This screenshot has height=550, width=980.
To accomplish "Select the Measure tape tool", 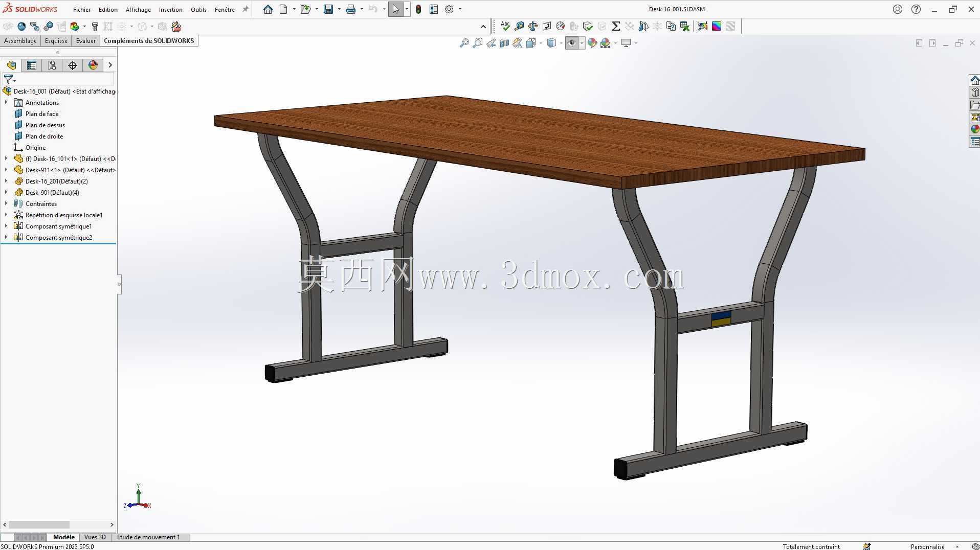I will [x=519, y=26].
